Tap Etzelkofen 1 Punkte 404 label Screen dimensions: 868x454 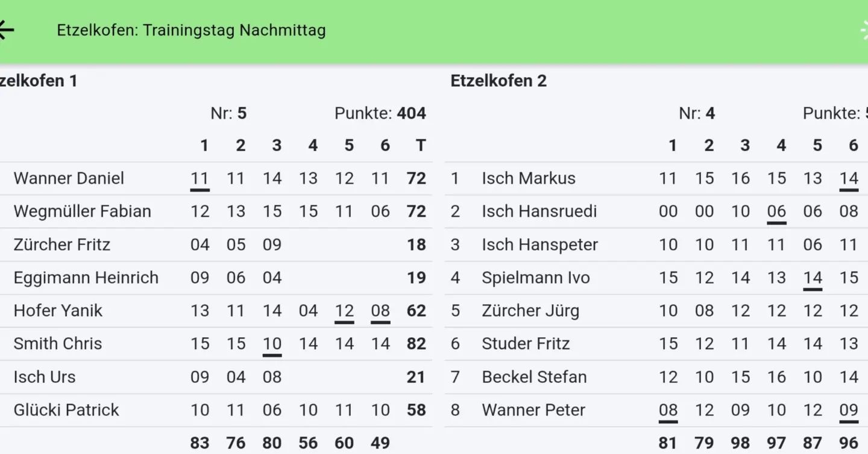[x=380, y=113]
